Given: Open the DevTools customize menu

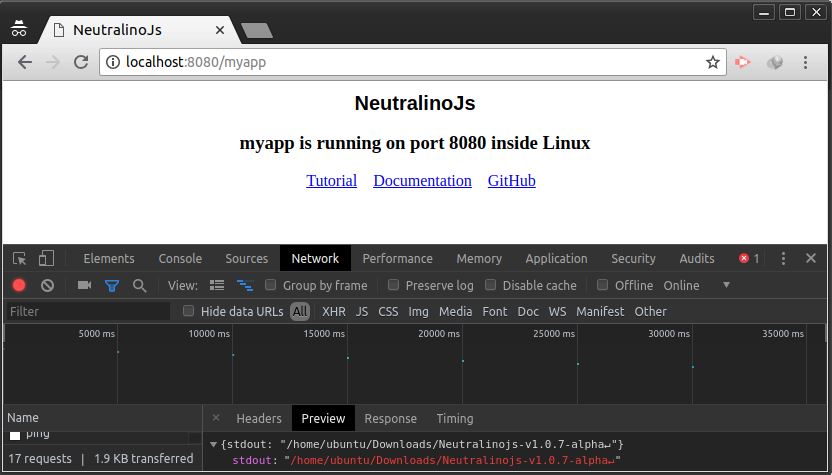Looking at the screenshot, I should (783, 258).
